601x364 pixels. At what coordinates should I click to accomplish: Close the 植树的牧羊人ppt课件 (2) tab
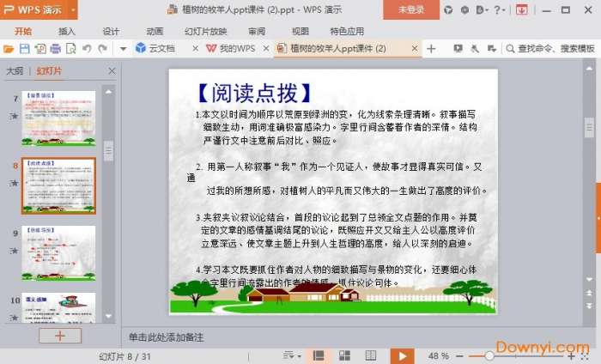click(x=415, y=49)
